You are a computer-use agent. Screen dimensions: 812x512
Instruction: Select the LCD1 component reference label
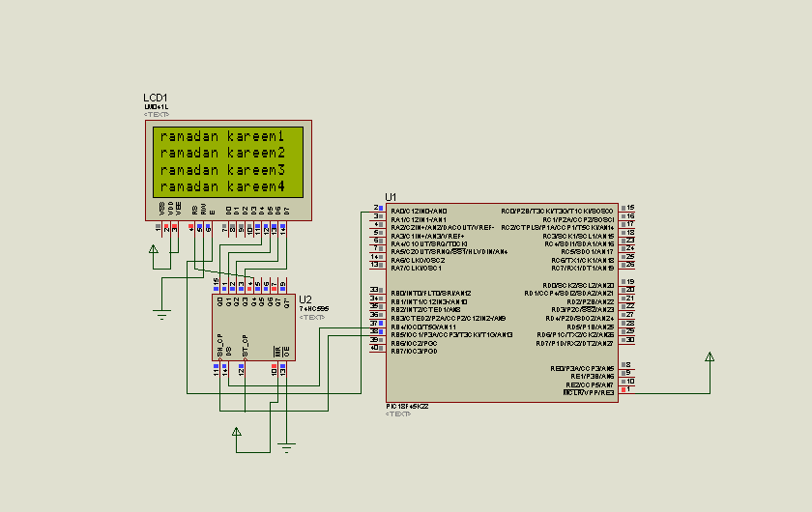pos(156,98)
